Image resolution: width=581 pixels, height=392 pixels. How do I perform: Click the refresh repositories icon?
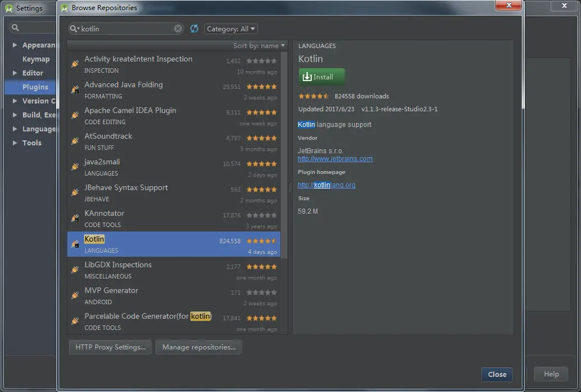pyautogui.click(x=194, y=29)
